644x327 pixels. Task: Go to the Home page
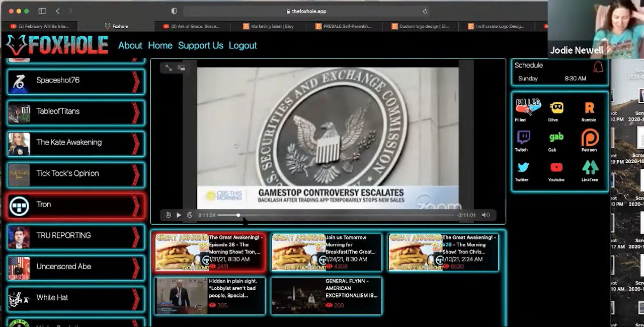(x=160, y=45)
